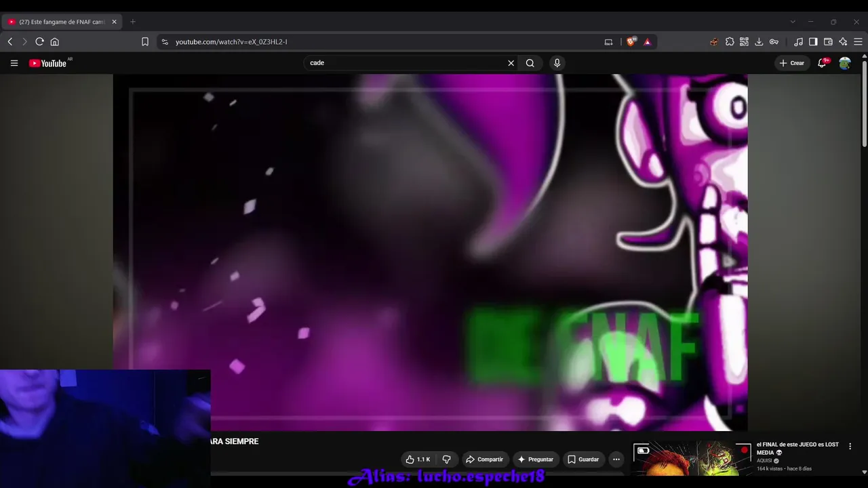Viewport: 868px width, 488px height.
Task: Like the video with 1.1 K likes
Action: [418, 460]
